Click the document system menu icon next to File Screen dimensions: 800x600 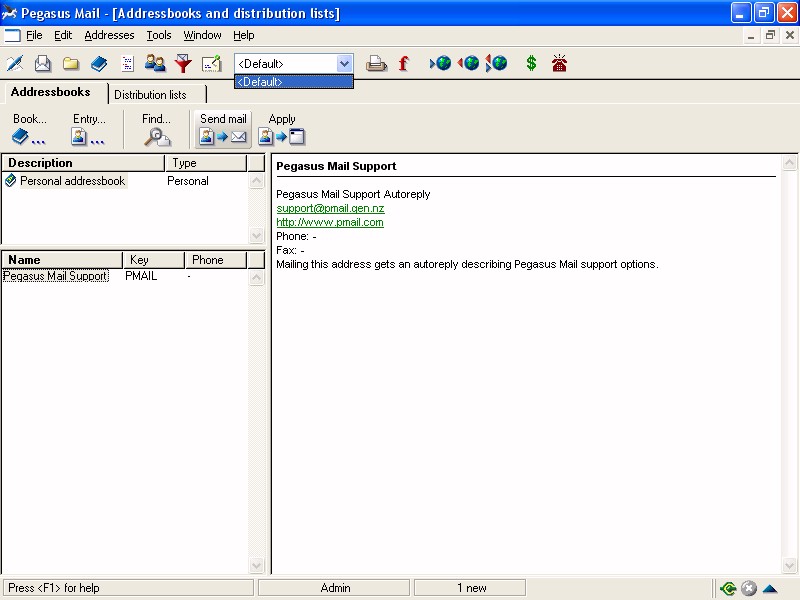tap(12, 35)
